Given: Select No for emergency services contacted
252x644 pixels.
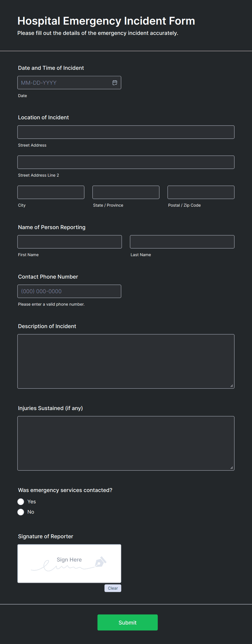Looking at the screenshot, I should 21,512.
